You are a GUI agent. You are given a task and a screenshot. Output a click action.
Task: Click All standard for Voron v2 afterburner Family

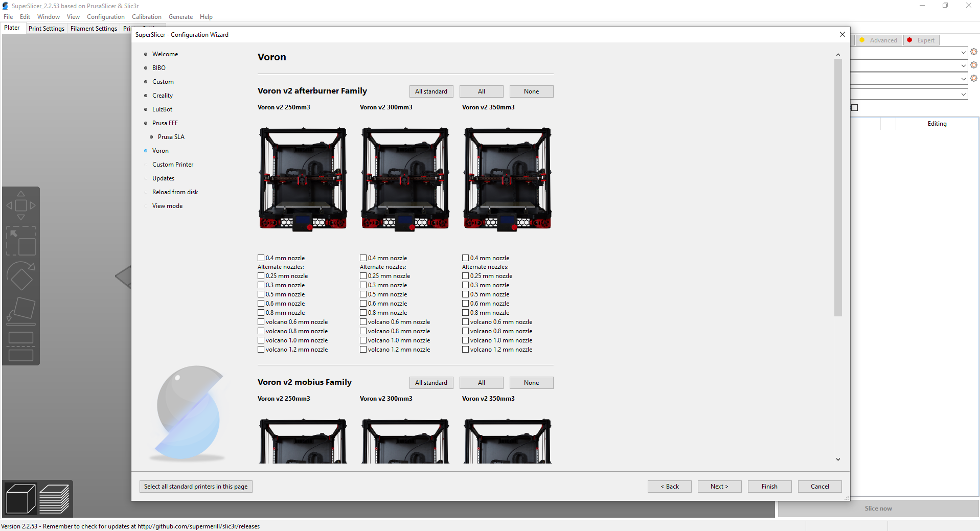pos(431,91)
